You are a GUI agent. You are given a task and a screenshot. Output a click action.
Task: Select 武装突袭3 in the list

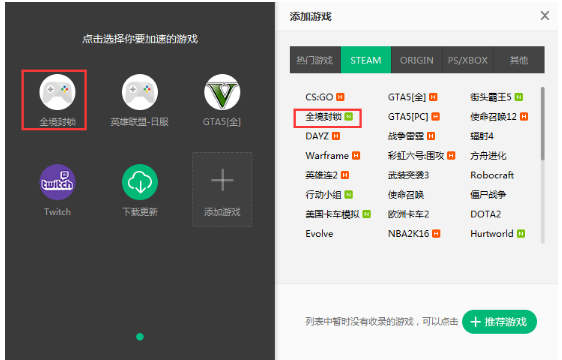(x=408, y=175)
